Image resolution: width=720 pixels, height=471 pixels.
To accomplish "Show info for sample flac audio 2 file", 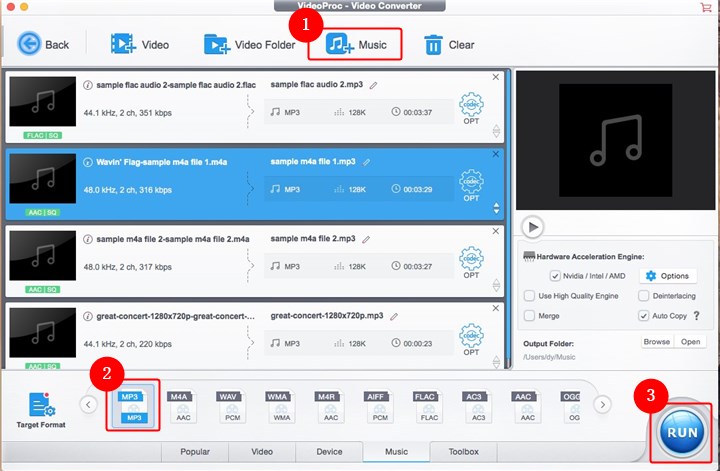I will pos(88,85).
